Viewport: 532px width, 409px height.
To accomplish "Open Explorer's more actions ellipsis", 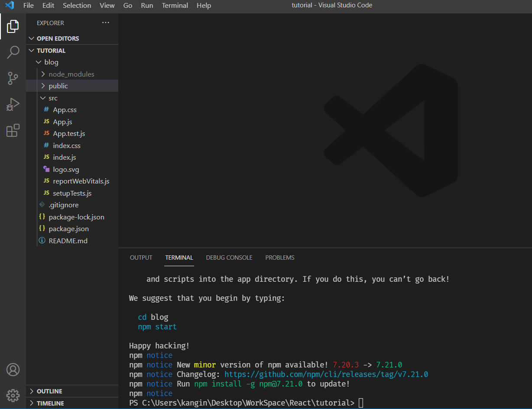I will (x=106, y=23).
